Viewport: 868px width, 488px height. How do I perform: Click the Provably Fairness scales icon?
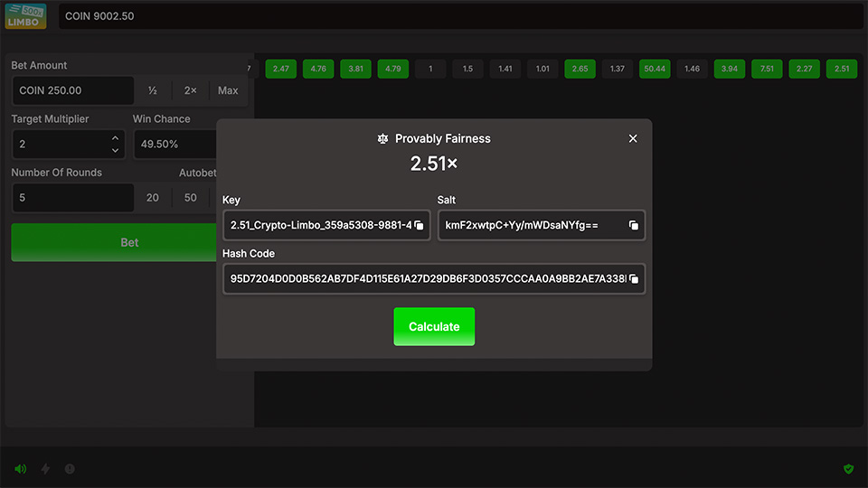click(382, 138)
